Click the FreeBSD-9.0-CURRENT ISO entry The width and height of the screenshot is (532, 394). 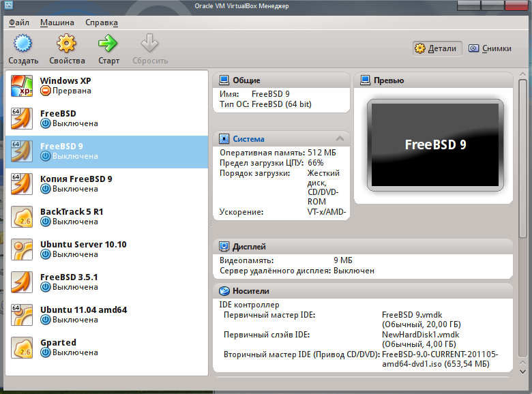coord(440,359)
